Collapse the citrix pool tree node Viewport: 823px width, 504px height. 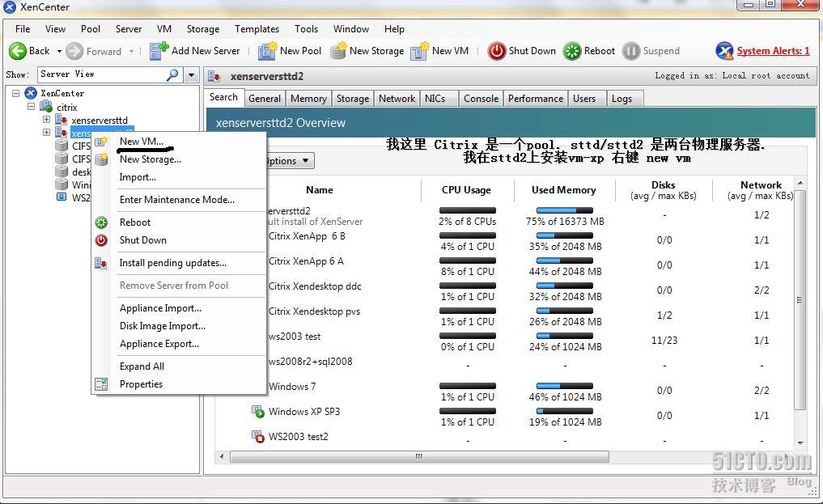pos(31,107)
